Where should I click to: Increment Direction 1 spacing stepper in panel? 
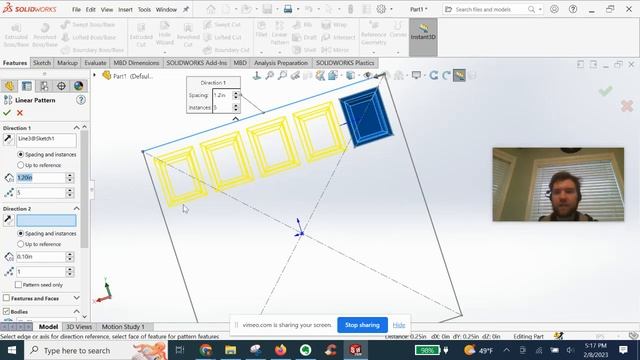click(x=69, y=175)
